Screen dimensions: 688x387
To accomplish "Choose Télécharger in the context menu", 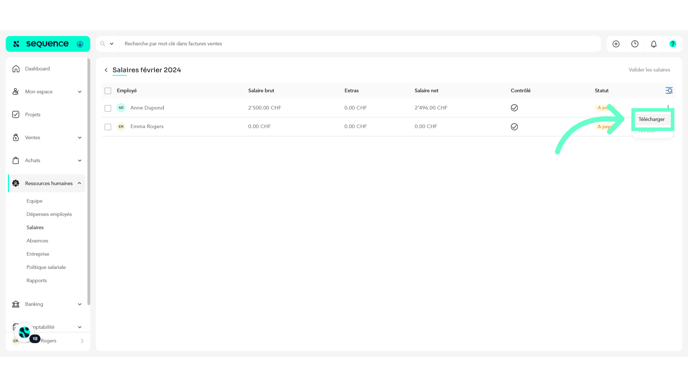I will click(652, 119).
